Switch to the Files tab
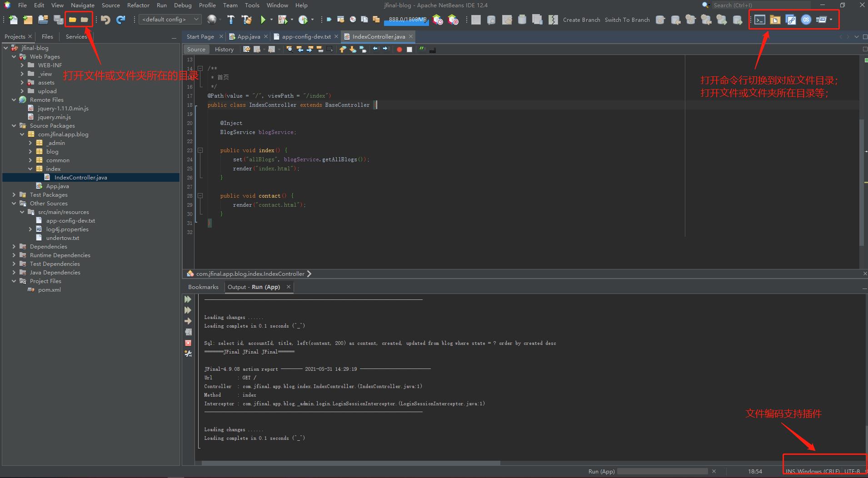This screenshot has height=478, width=868. click(x=47, y=36)
